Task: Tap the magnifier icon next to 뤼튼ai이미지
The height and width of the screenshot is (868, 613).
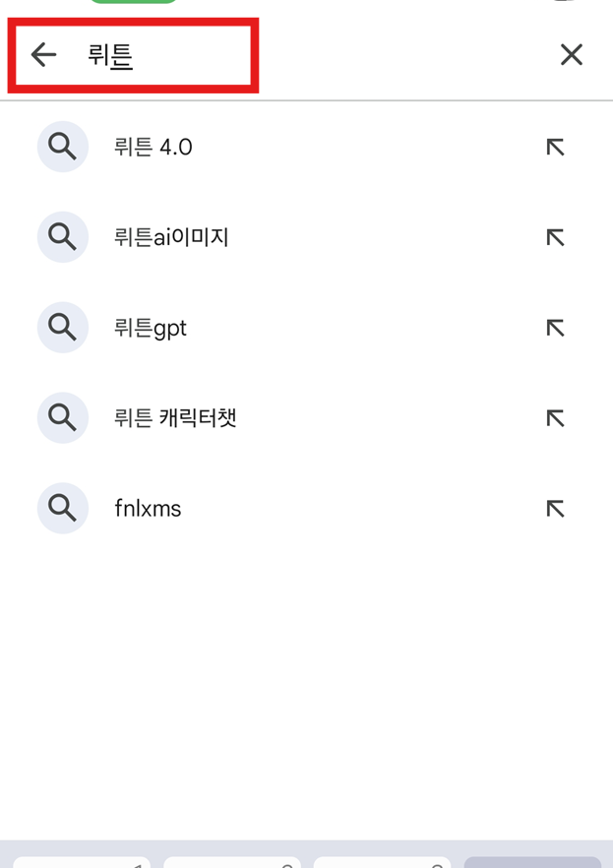Action: (62, 236)
